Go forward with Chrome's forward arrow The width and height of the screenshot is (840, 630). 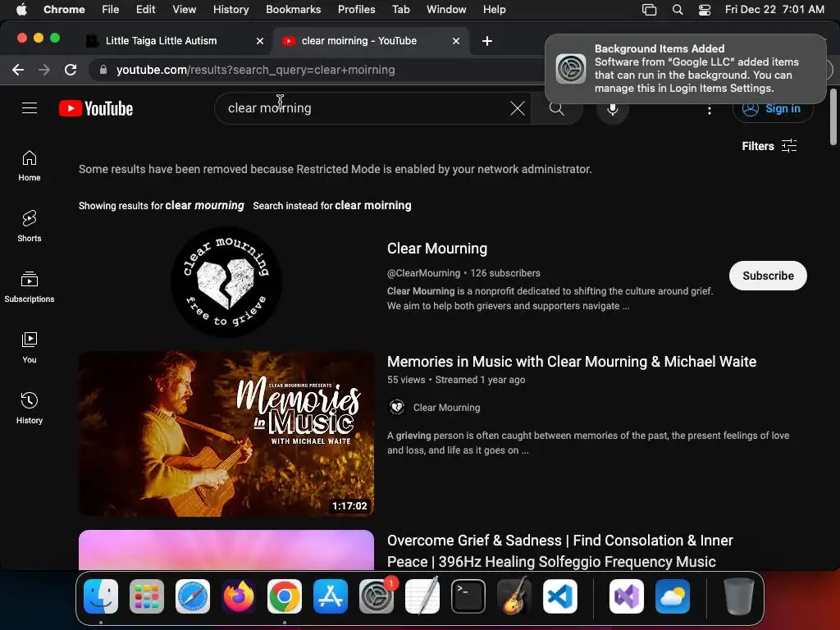44,70
